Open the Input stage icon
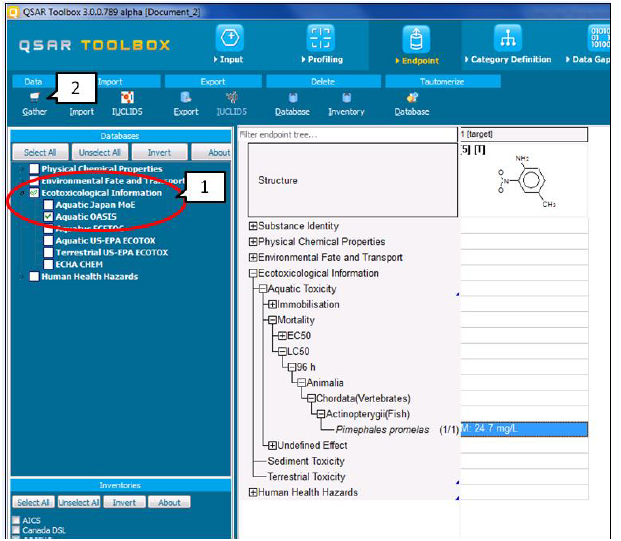Viewport: 621px width, 541px height. [230, 38]
